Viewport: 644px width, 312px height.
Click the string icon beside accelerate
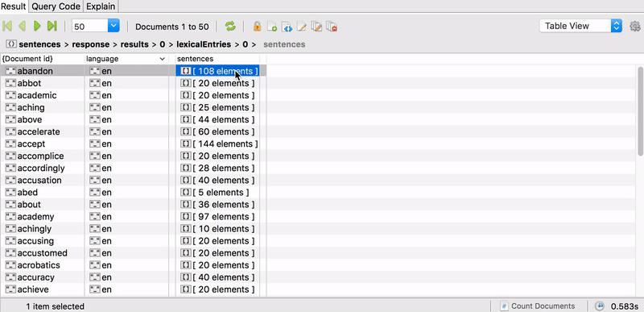10,132
